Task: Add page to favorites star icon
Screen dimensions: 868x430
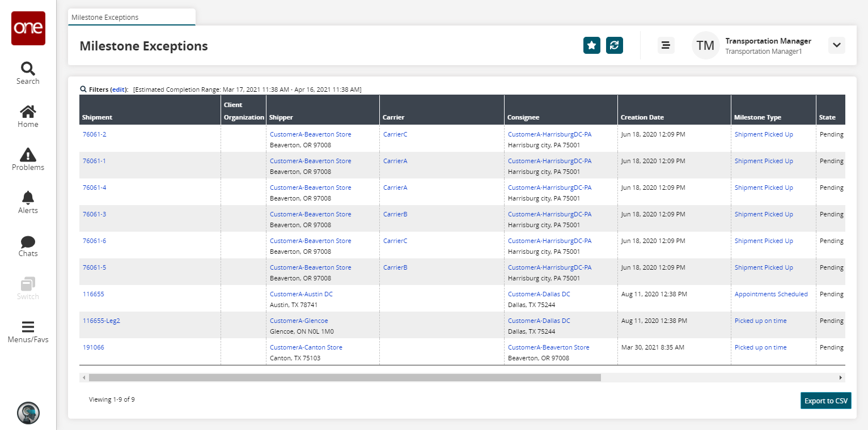Action: pyautogui.click(x=591, y=45)
